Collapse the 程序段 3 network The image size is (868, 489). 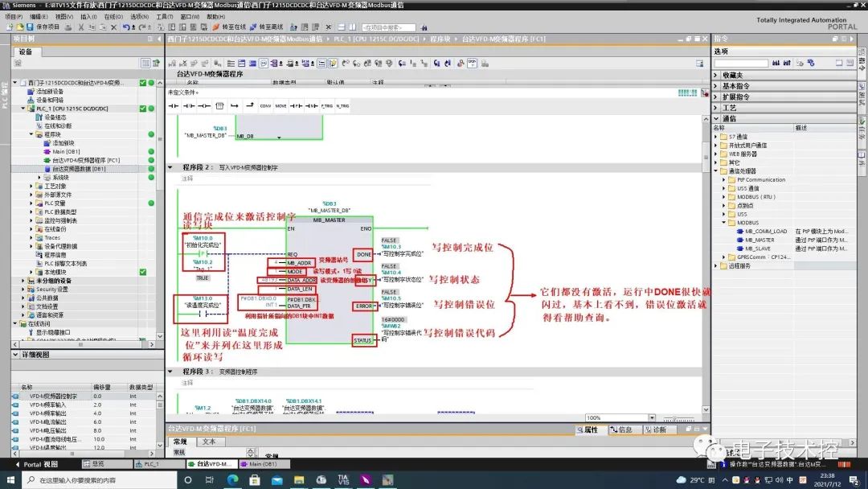(170, 372)
